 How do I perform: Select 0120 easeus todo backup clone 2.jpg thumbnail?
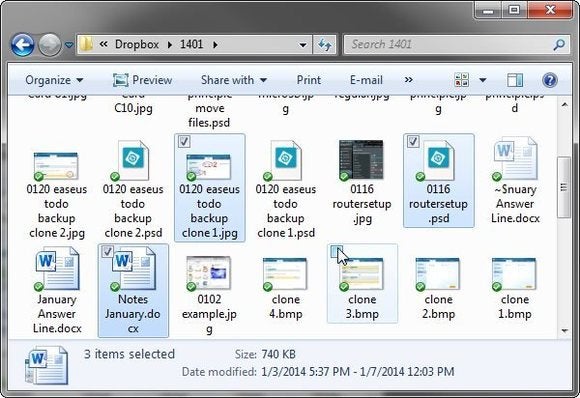pyautogui.click(x=56, y=165)
